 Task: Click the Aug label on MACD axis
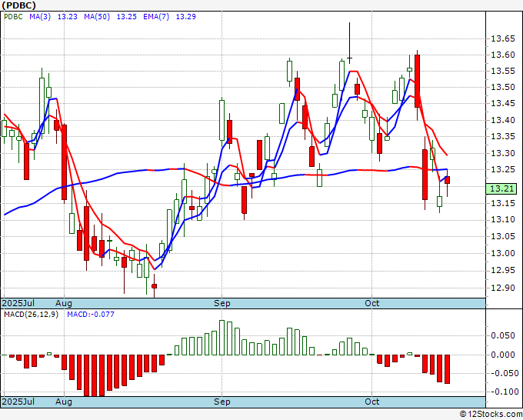pos(64,402)
